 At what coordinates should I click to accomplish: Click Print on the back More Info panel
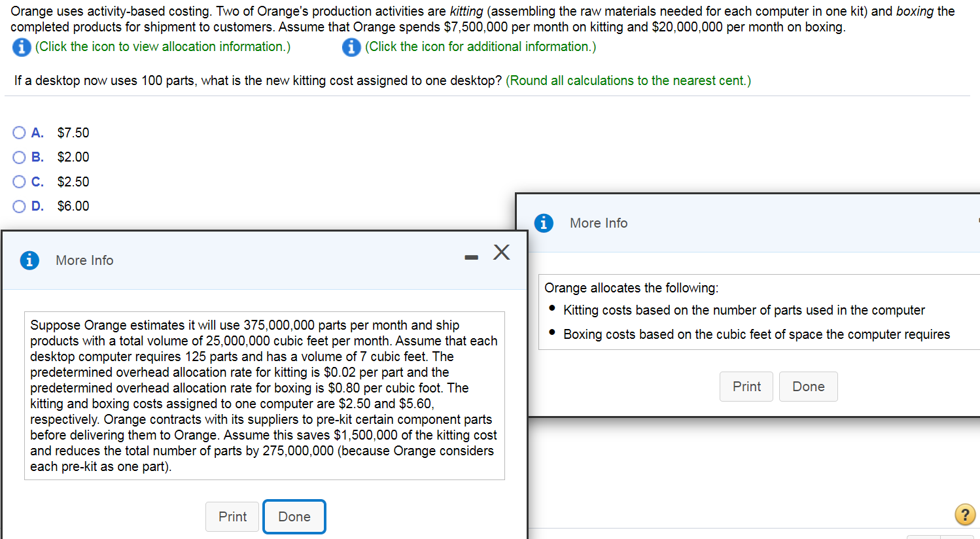click(x=746, y=387)
